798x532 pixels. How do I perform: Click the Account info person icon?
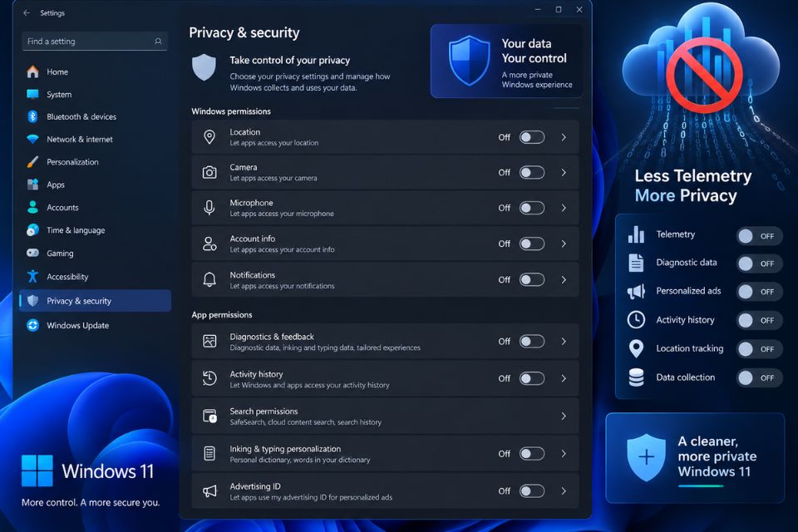[x=209, y=244]
